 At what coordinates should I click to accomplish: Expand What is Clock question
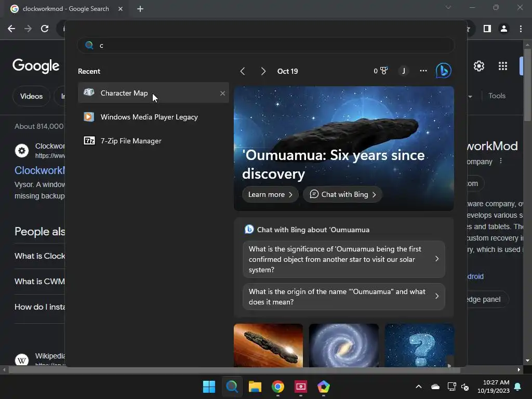click(39, 256)
